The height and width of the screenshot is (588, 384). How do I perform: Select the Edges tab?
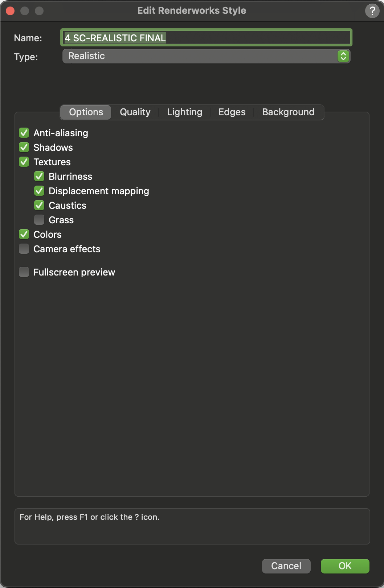pyautogui.click(x=232, y=112)
